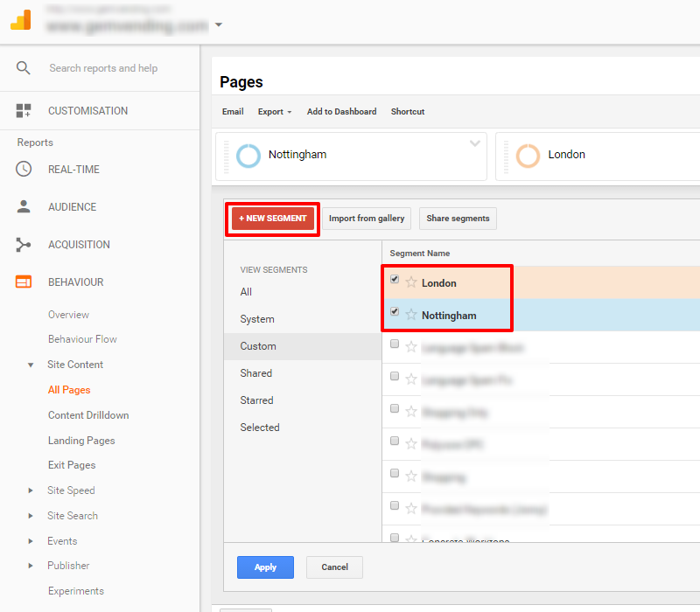This screenshot has height=612, width=700.
Task: Star the London segment
Action: 411,282
